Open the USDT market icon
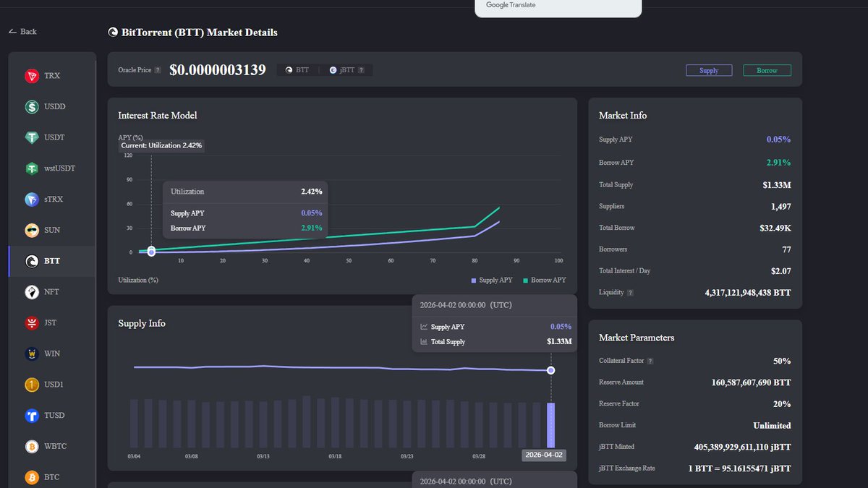 click(x=32, y=137)
